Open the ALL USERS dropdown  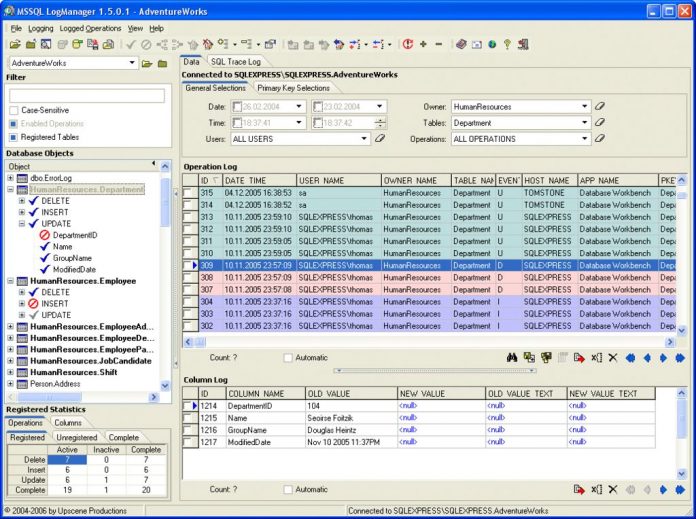click(364, 139)
